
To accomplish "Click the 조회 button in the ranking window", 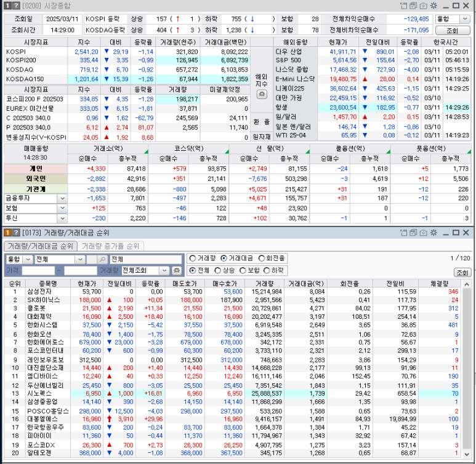I will [462, 273].
